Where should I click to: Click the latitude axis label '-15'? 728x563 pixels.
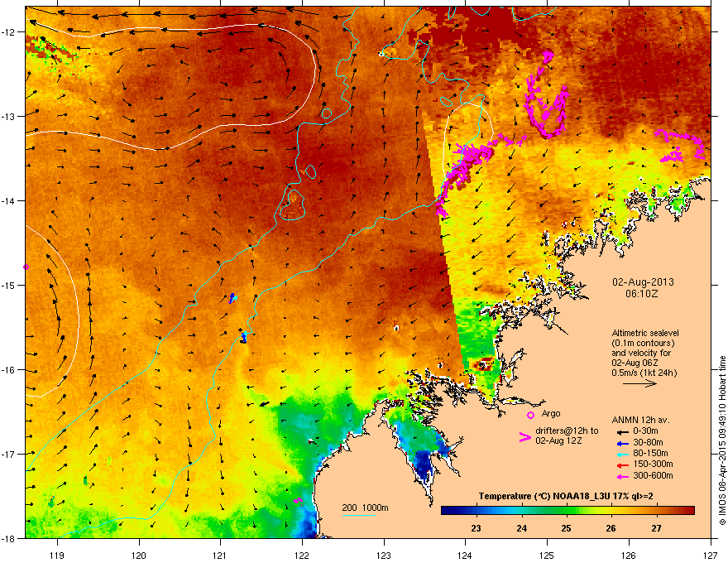pos(8,285)
